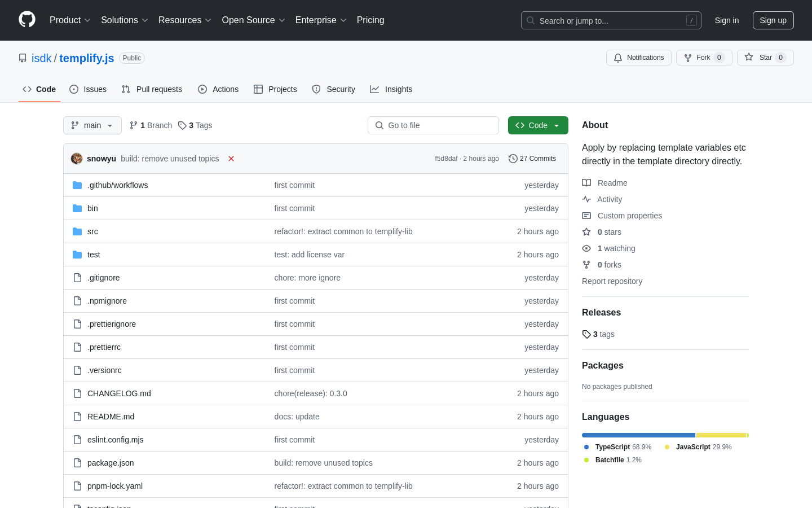Click the pulse icon next to Activity
The image size is (812, 508).
click(586, 199)
